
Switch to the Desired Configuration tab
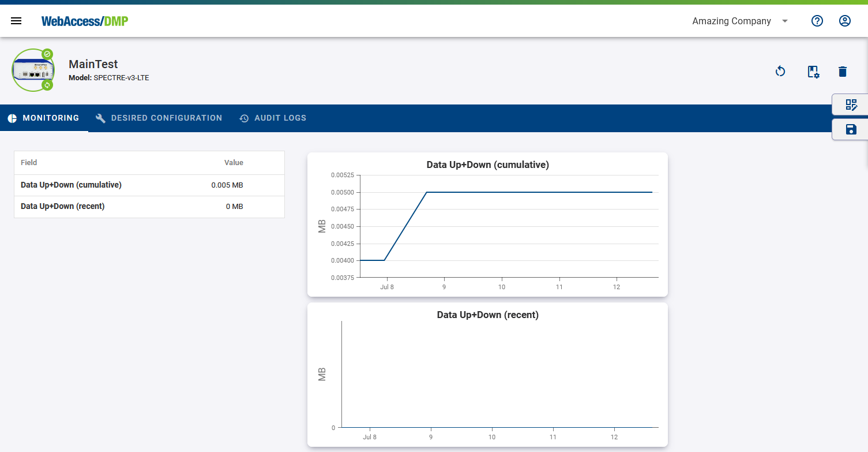(159, 118)
